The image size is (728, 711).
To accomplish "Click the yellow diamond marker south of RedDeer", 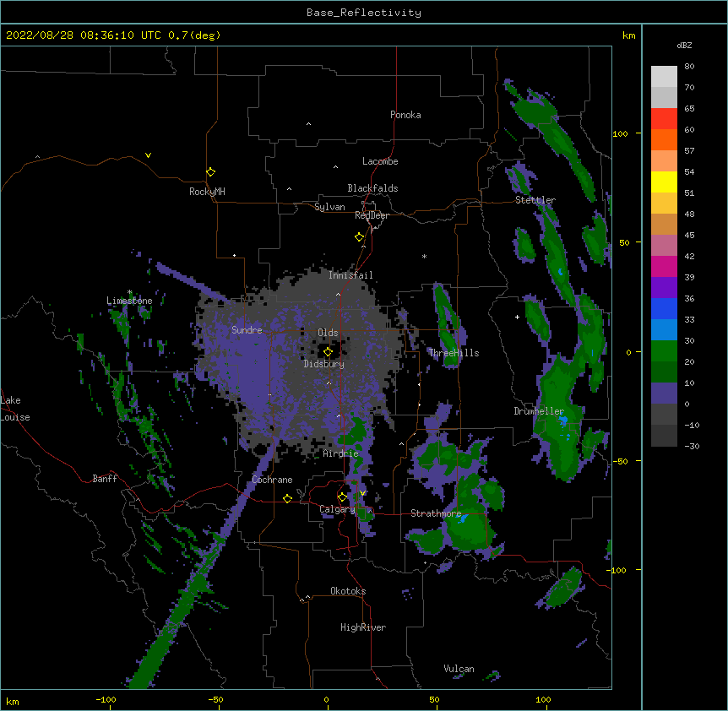I will [359, 237].
